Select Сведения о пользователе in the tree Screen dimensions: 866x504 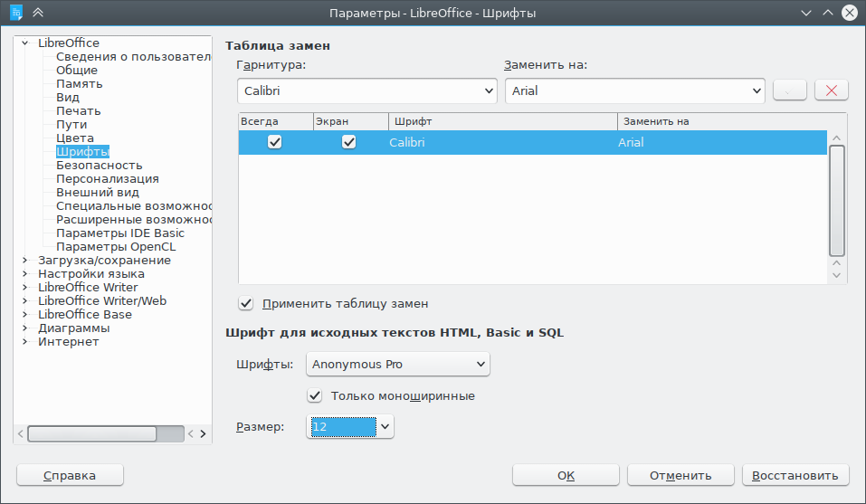[x=134, y=56]
